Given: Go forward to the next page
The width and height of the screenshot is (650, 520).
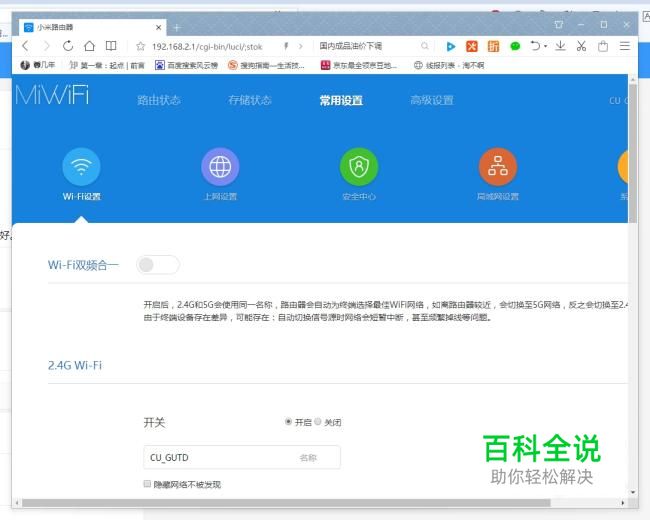Looking at the screenshot, I should click(46, 46).
